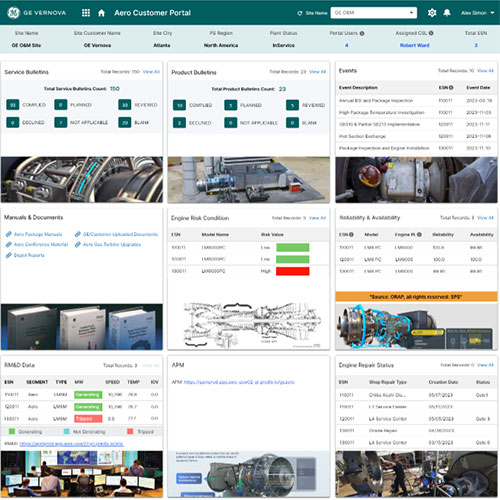Image resolution: width=500 pixels, height=500 pixels.
Task: Go to home via house icon
Action: [101, 13]
